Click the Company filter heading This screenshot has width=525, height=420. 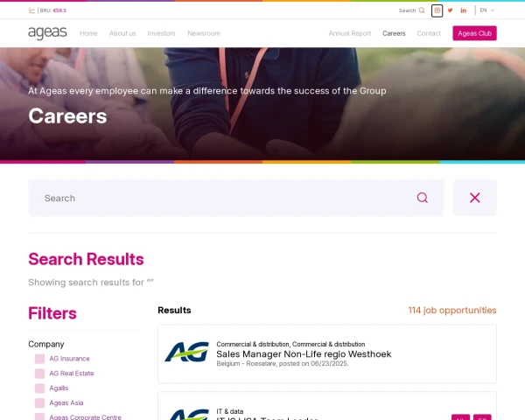pyautogui.click(x=46, y=344)
